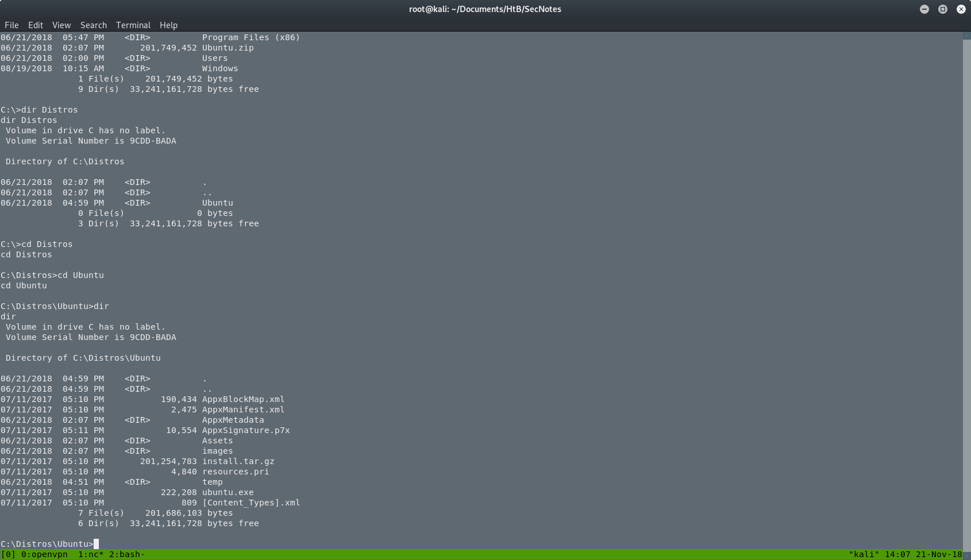The image size is (971, 560).
Task: Open the View menu
Action: click(61, 25)
